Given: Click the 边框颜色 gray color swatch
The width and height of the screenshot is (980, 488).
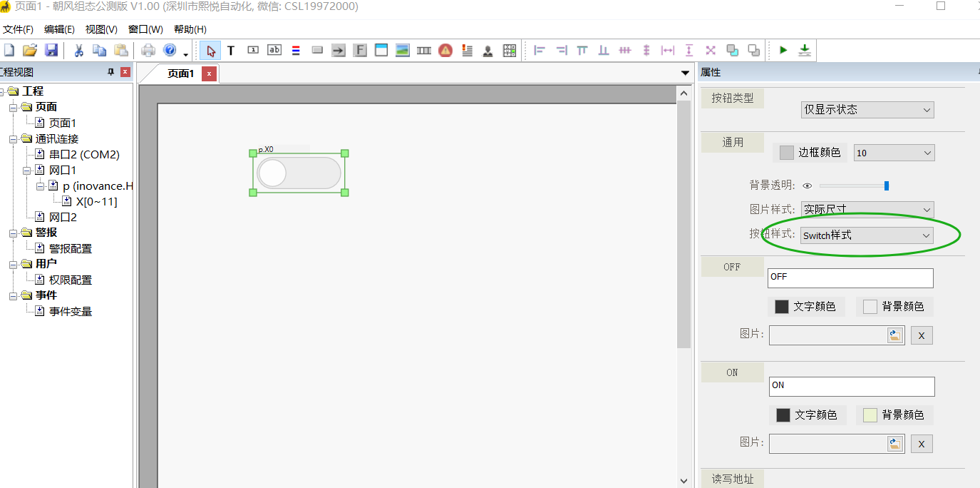Looking at the screenshot, I should point(787,153).
